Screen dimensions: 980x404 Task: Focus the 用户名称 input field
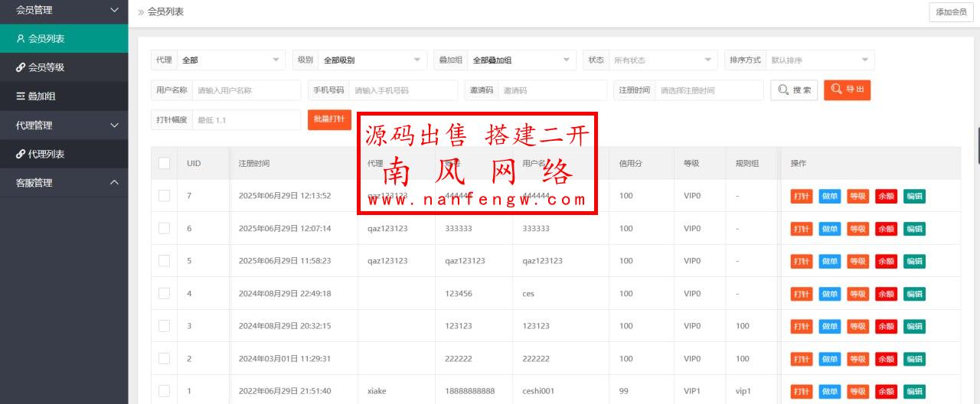coord(246,90)
